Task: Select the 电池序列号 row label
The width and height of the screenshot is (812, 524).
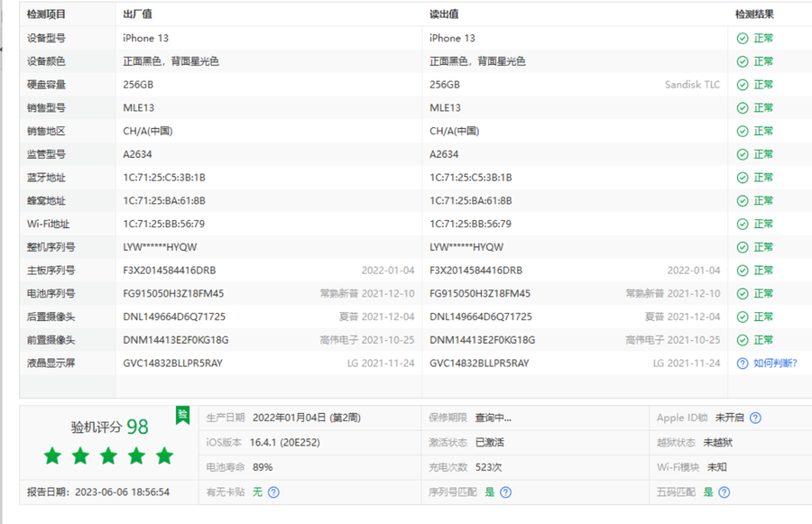Action: (51, 294)
